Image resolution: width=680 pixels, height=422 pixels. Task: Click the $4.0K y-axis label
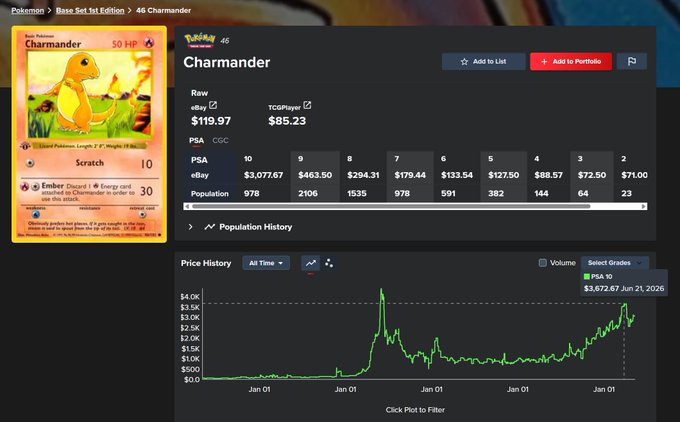point(190,297)
